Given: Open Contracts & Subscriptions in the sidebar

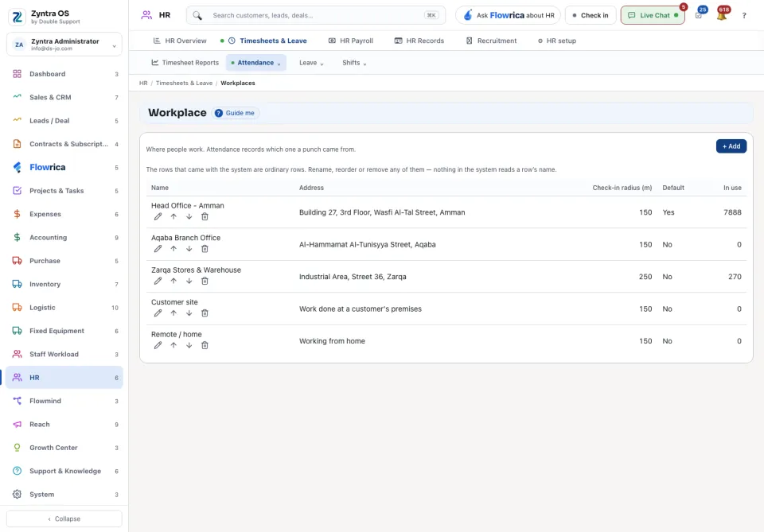Looking at the screenshot, I should point(64,144).
